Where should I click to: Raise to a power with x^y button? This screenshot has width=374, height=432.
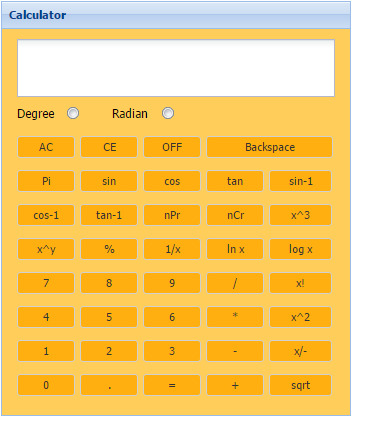(46, 249)
